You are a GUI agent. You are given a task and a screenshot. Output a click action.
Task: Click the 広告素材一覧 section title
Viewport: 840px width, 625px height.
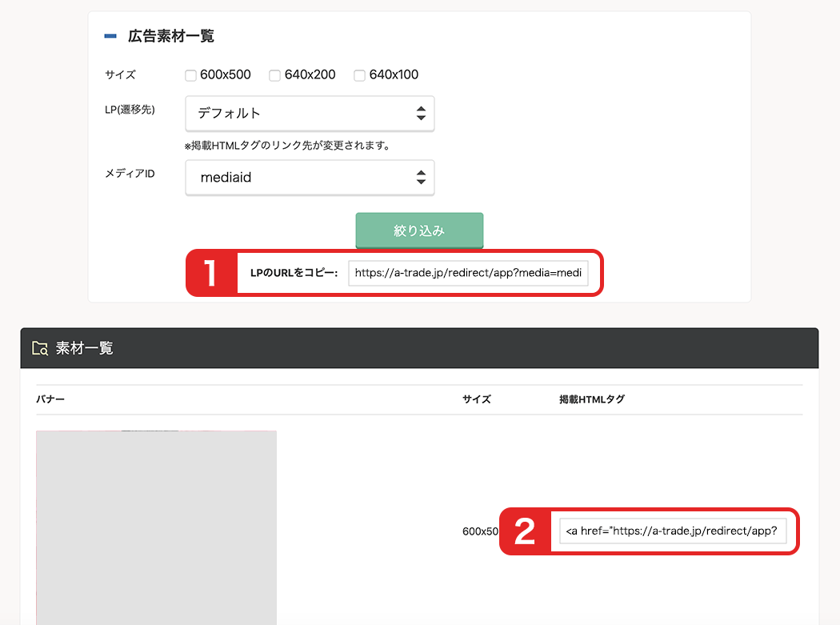(x=170, y=37)
